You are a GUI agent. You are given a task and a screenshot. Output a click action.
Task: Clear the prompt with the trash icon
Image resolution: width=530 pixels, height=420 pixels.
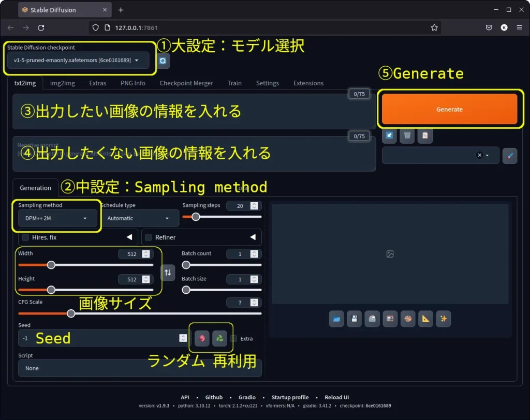tap(407, 136)
